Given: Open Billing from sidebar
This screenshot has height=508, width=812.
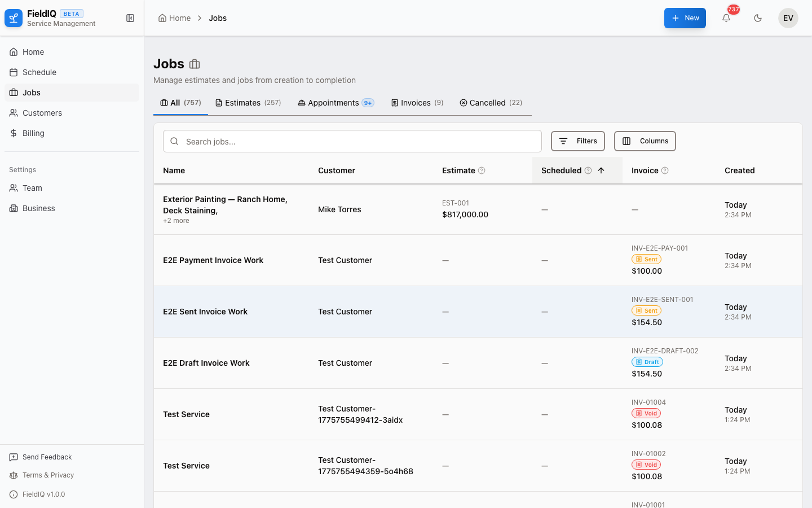Looking at the screenshot, I should pos(33,133).
